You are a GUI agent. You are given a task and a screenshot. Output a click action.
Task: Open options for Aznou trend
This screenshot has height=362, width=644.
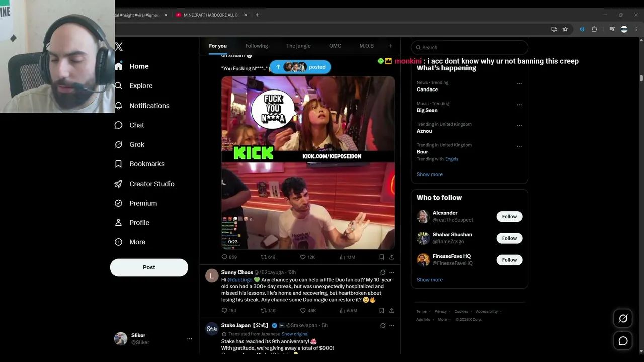519,125
